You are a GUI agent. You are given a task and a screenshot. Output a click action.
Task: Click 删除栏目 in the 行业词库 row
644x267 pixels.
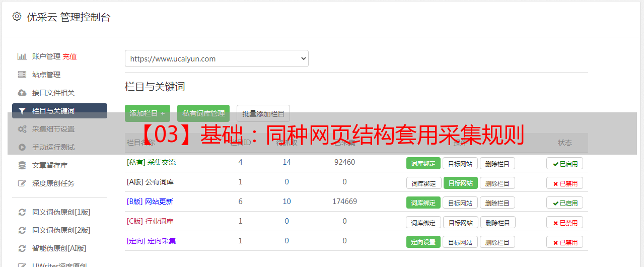(x=497, y=222)
